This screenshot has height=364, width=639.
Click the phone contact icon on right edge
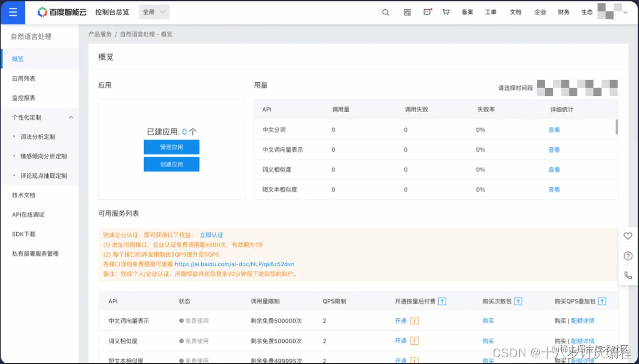click(627, 274)
